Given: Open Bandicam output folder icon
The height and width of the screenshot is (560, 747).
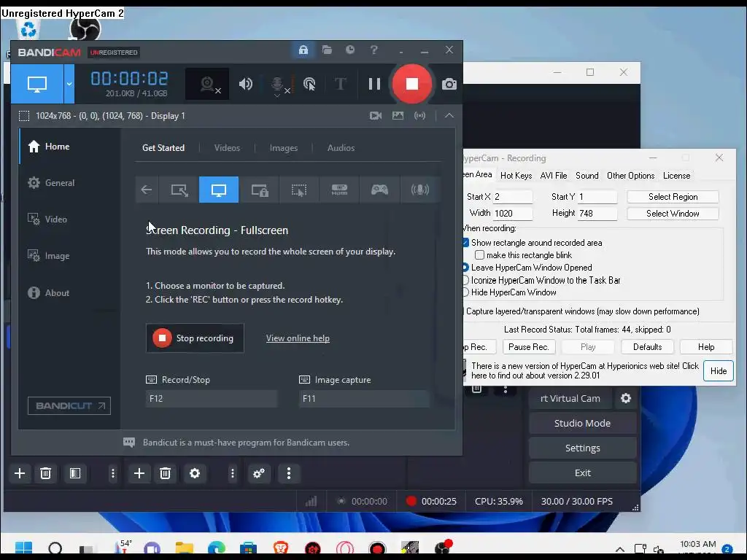Looking at the screenshot, I should [327, 50].
